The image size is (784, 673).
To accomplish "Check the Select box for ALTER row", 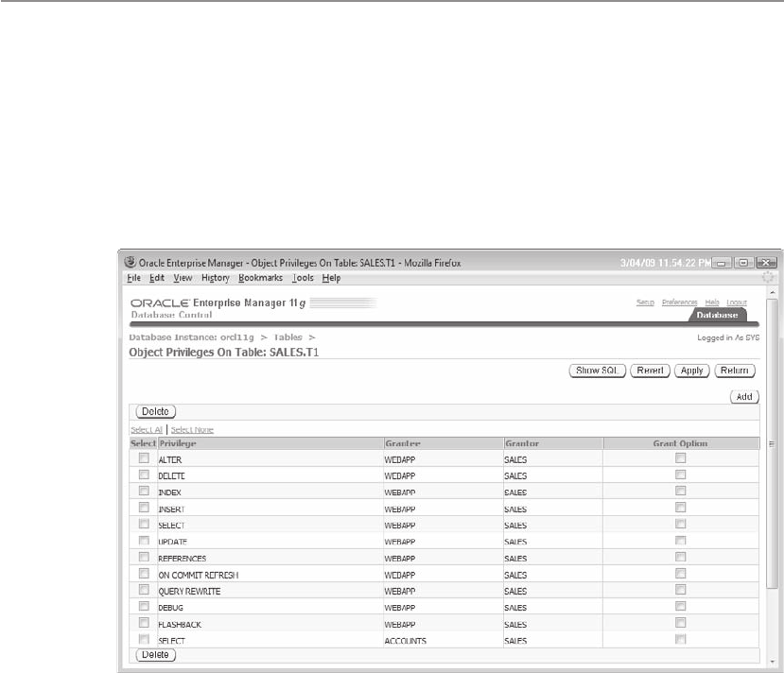I will coord(144,458).
